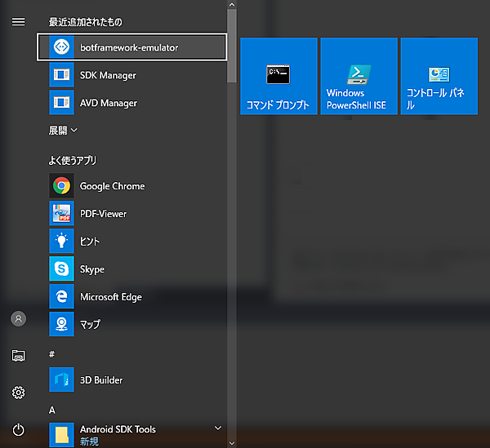The width and height of the screenshot is (490, 448).
Task: Open the マップ (Maps) app
Action: (x=90, y=325)
